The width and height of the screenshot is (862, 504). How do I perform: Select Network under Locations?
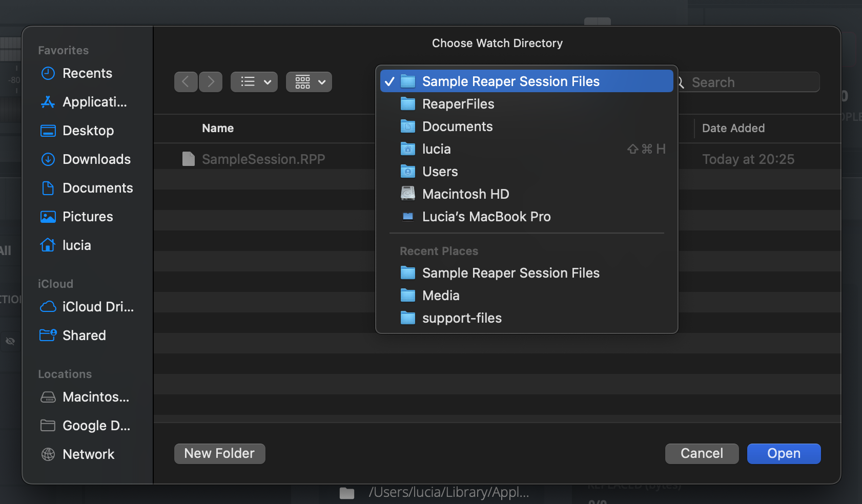pyautogui.click(x=88, y=454)
